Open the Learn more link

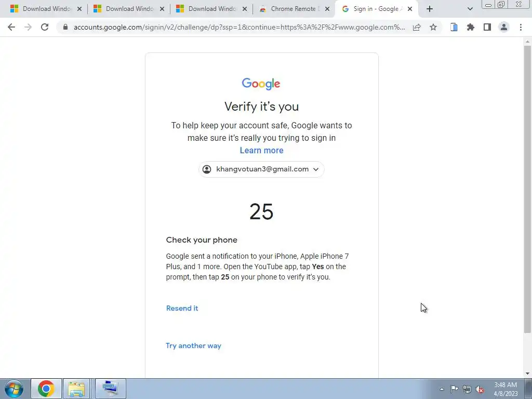pos(262,150)
